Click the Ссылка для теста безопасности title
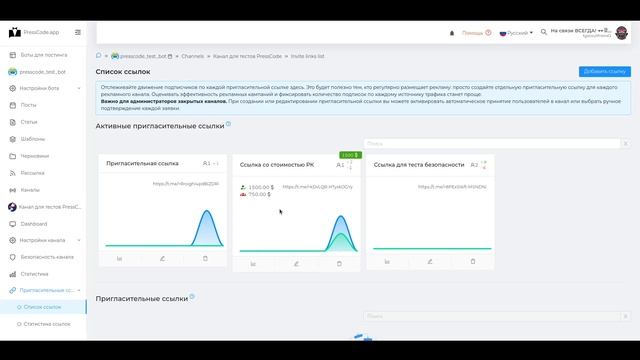Image resolution: width=640 pixels, height=360 pixels. [x=419, y=165]
